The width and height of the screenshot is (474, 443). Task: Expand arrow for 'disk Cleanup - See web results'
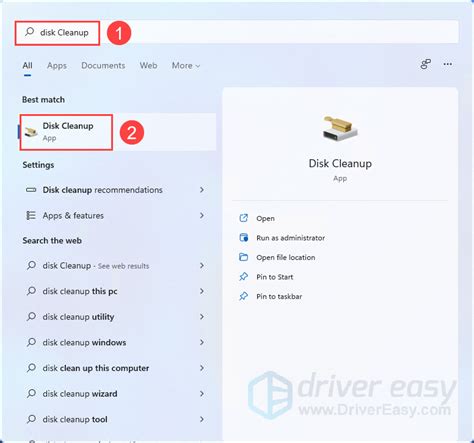(x=202, y=265)
